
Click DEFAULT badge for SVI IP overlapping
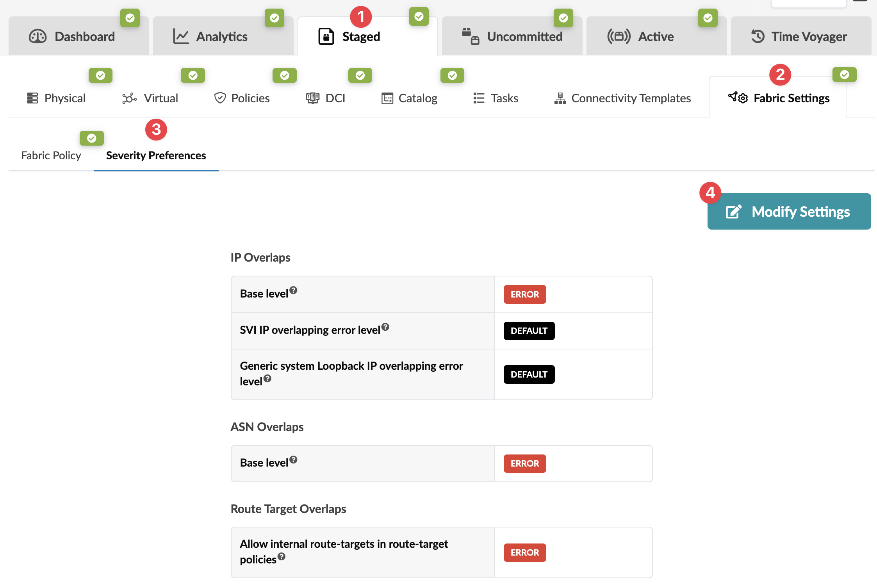529,331
